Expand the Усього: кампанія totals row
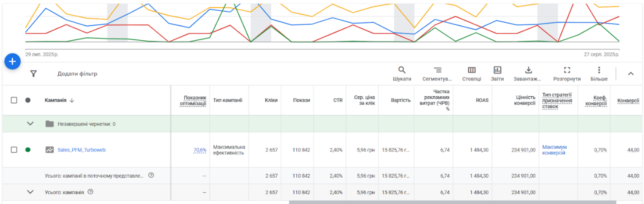Viewport: 644px width, 204px height. click(30, 192)
